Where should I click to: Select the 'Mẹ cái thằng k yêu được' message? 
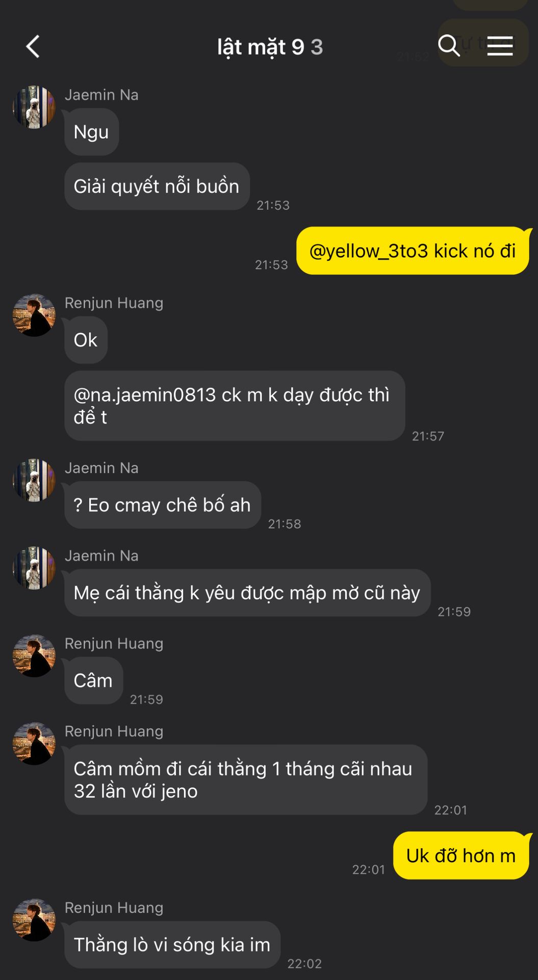247,593
